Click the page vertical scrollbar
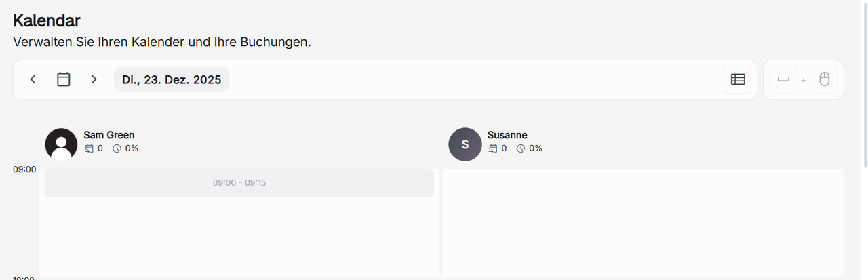 point(865,81)
